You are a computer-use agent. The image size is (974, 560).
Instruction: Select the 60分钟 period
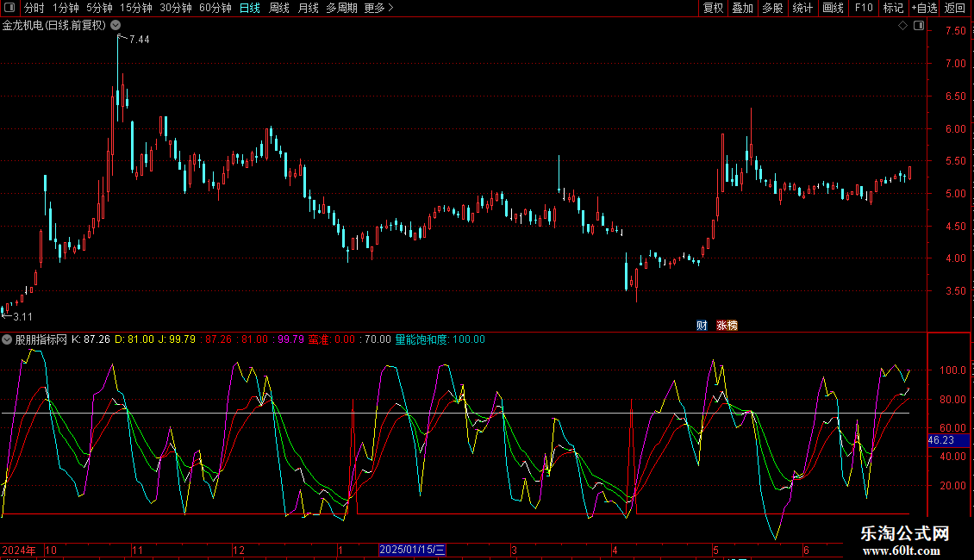pos(215,8)
